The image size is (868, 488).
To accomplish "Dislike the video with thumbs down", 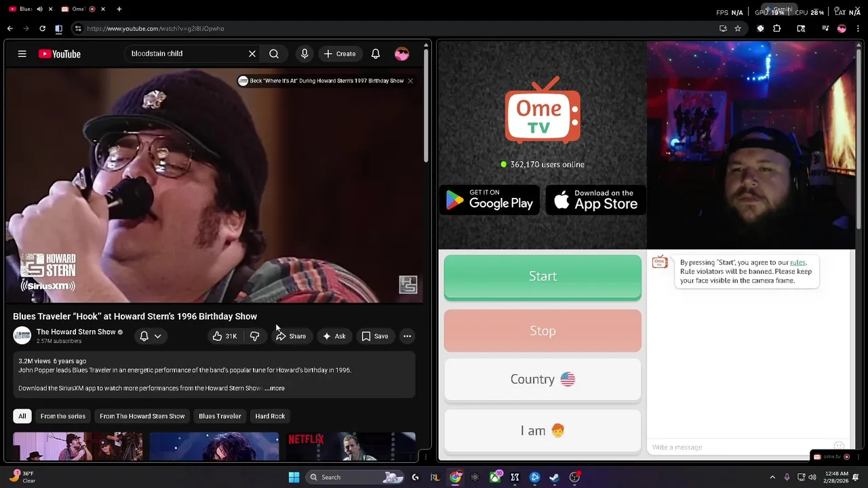I will click(254, 336).
